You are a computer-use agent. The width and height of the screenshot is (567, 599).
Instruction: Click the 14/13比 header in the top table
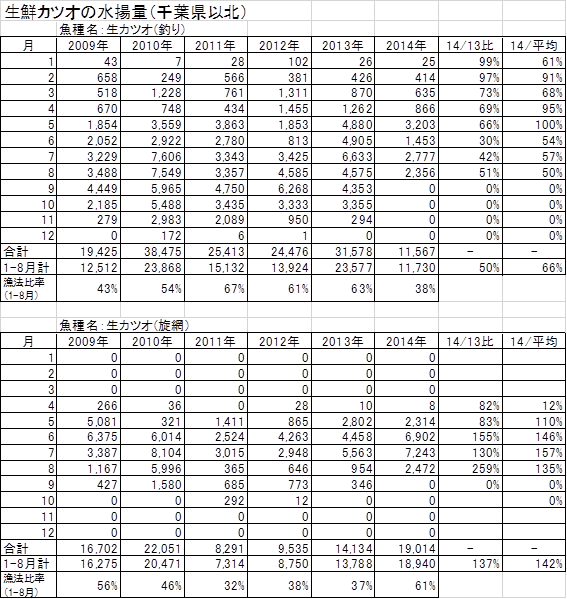tap(470, 46)
